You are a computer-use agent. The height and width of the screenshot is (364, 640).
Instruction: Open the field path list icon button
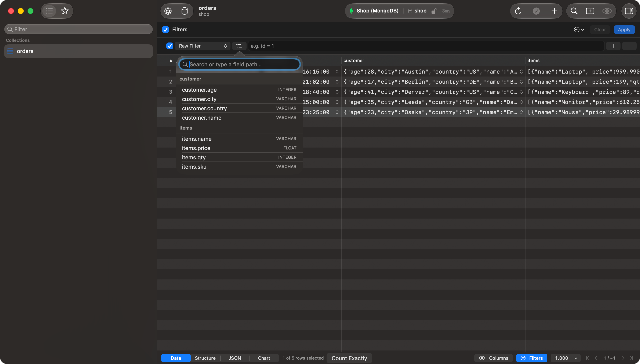pos(239,46)
